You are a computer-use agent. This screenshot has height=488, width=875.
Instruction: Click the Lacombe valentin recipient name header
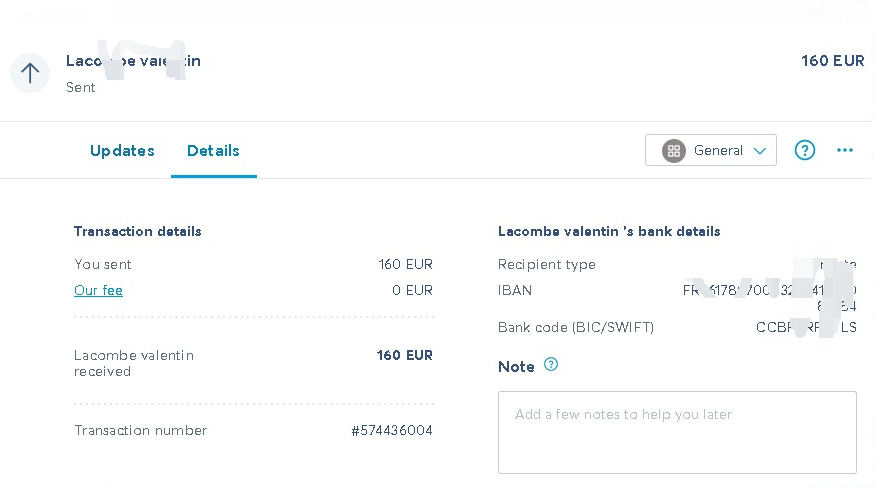click(133, 61)
